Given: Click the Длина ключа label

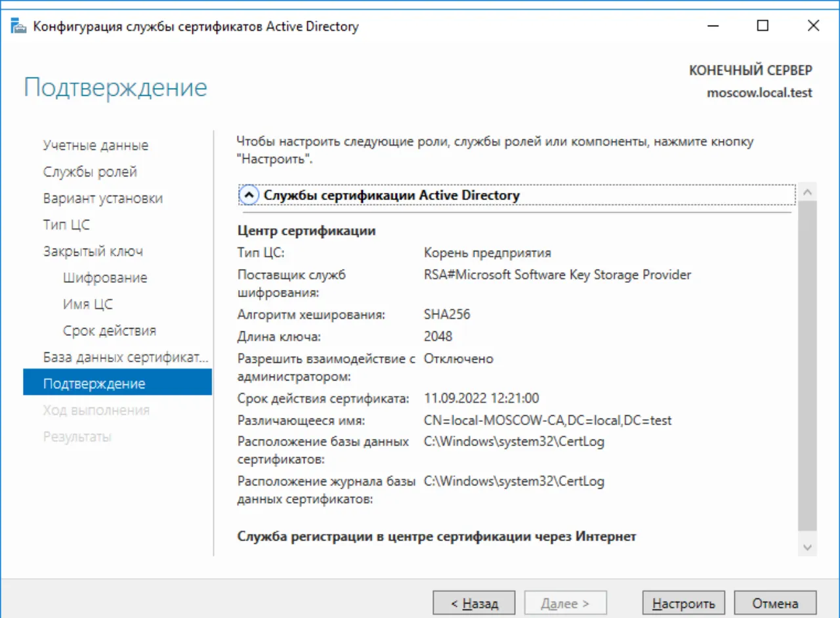Looking at the screenshot, I should (280, 337).
